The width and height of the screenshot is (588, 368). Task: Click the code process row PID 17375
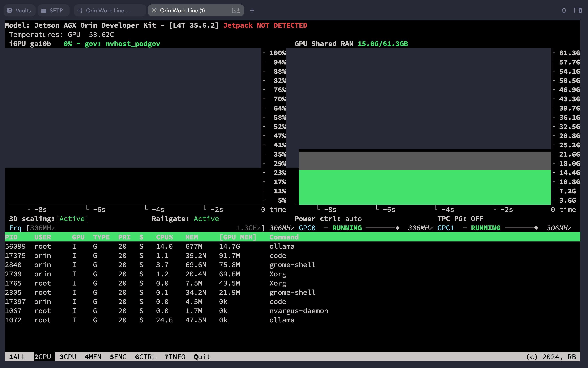click(x=292, y=255)
